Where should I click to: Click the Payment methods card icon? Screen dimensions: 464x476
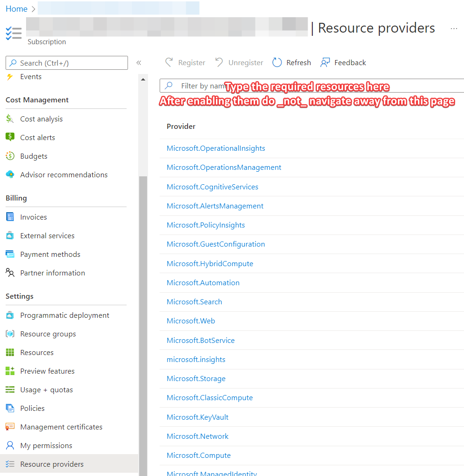click(x=10, y=254)
